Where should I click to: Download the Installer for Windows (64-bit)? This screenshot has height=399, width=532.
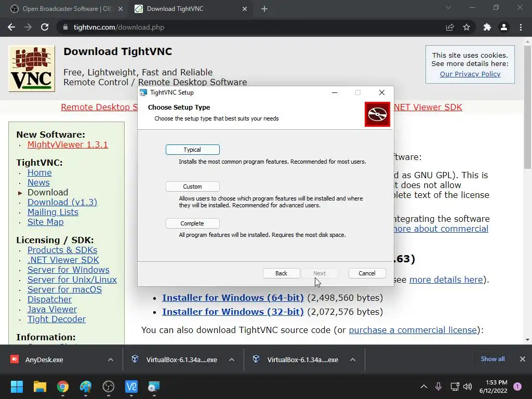[x=233, y=298]
